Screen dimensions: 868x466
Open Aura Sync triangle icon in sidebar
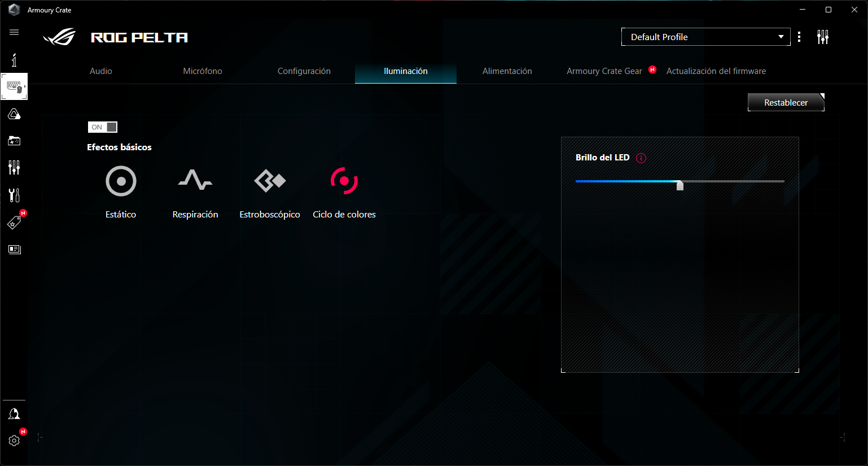coord(14,114)
